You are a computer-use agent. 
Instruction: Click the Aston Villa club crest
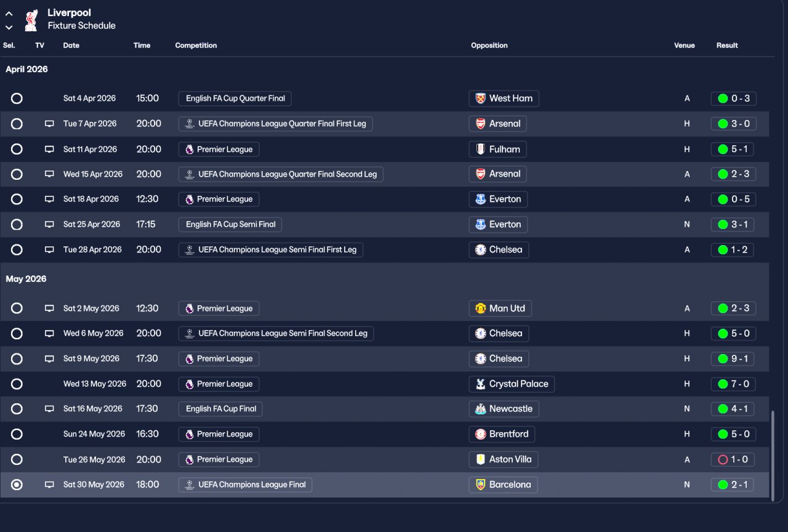tap(481, 459)
